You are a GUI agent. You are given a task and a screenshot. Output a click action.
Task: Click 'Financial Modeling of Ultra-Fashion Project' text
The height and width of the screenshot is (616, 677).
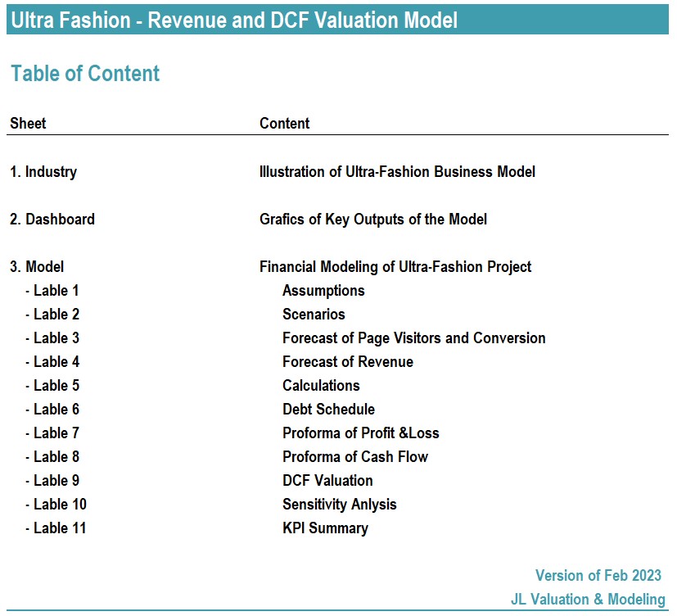click(x=395, y=267)
